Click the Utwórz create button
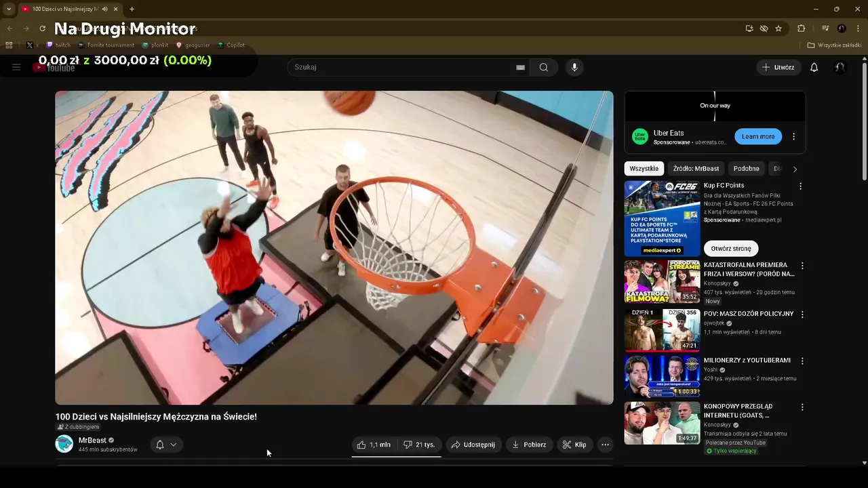 (778, 67)
